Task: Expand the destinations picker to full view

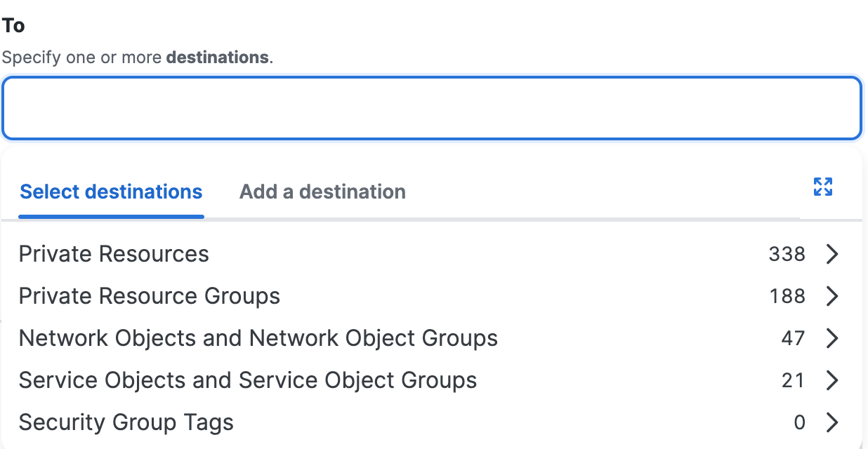Action: (x=822, y=187)
